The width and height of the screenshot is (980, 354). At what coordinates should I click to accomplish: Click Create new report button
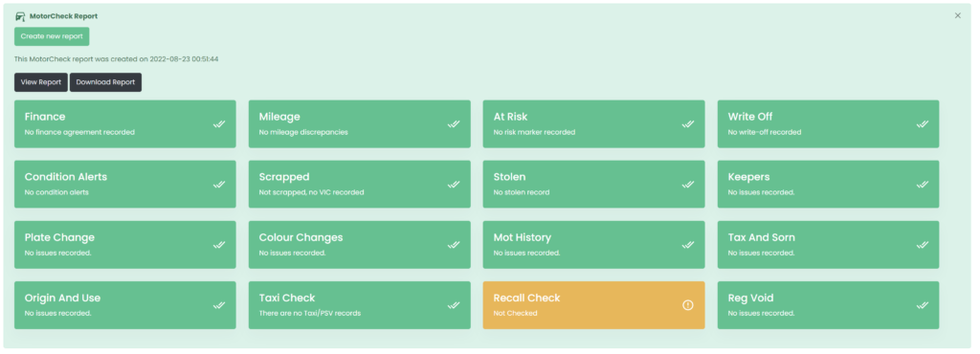52,36
